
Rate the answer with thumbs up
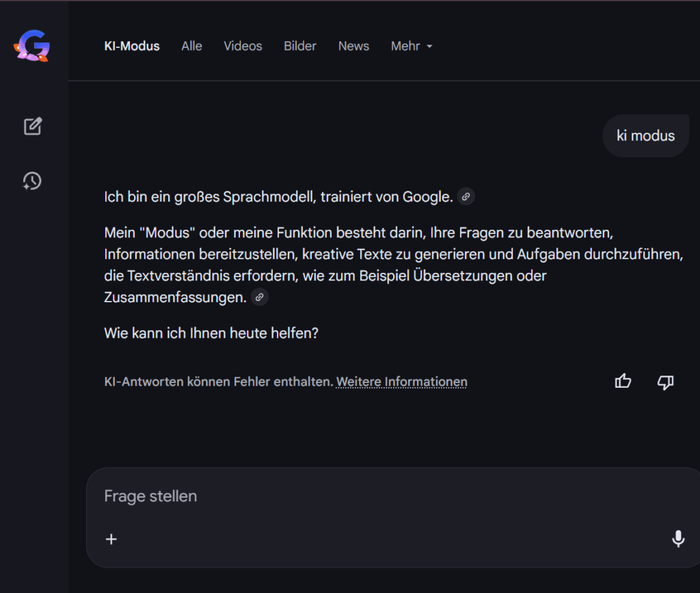pos(623,382)
